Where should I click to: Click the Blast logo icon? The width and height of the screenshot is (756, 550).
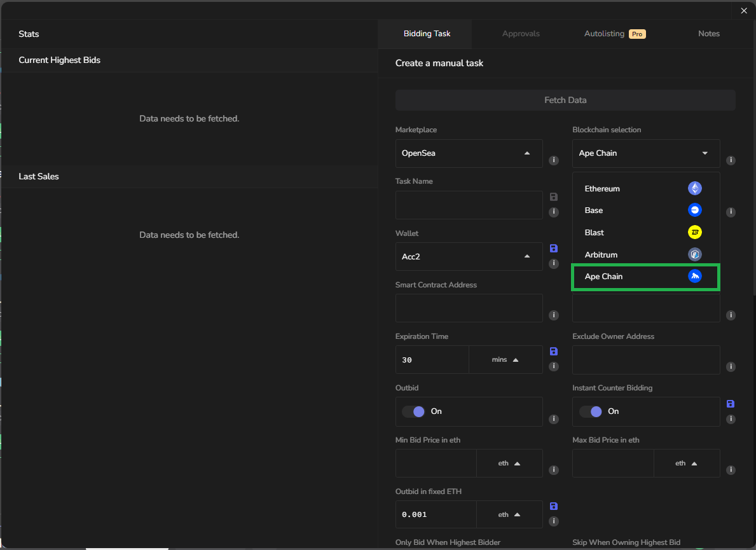click(694, 232)
